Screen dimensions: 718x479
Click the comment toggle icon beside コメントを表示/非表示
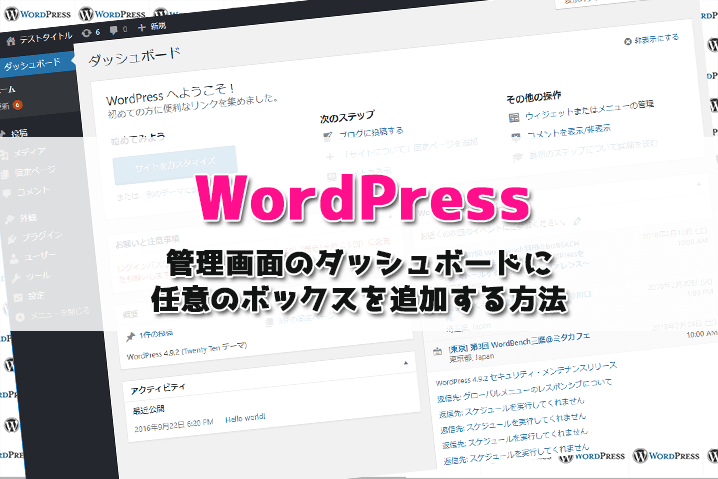pos(516,136)
